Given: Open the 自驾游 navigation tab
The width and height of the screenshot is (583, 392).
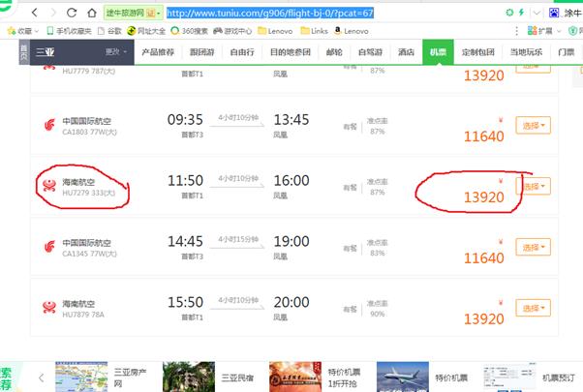Looking at the screenshot, I should (370, 52).
